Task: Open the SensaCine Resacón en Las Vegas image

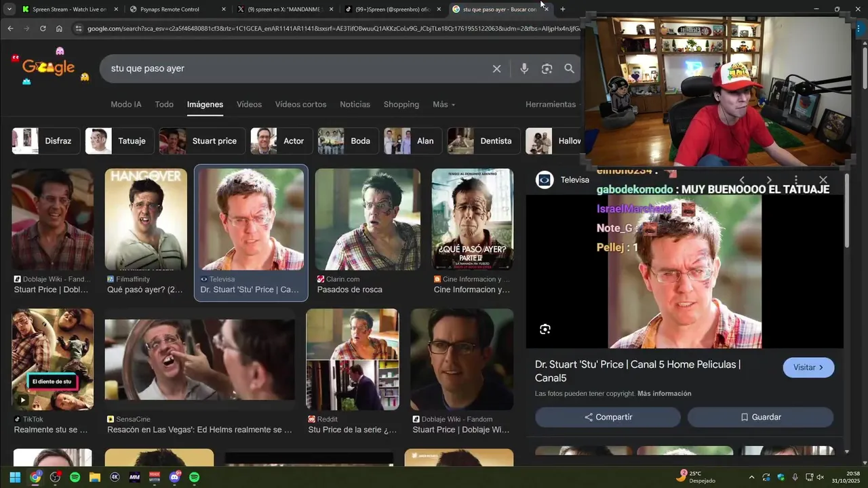Action: pyautogui.click(x=200, y=359)
